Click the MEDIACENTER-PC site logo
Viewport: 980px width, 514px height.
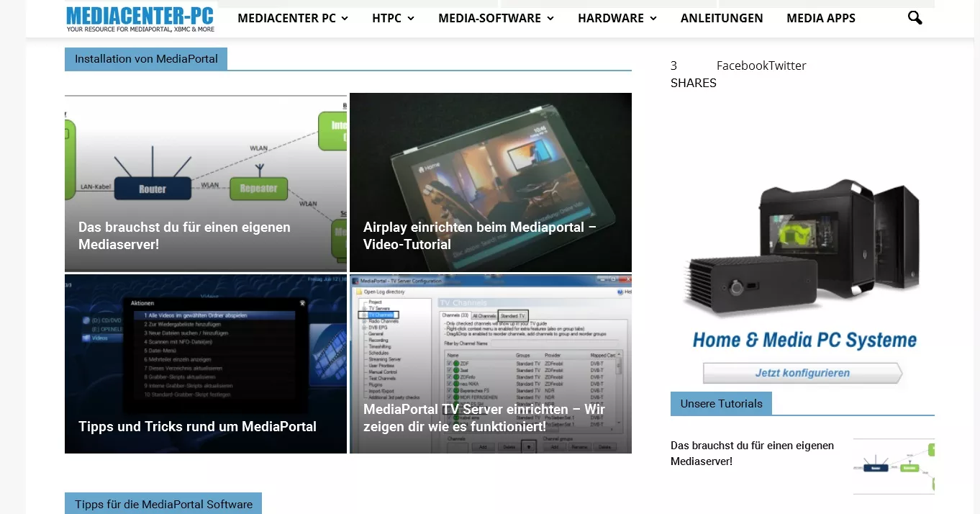[x=141, y=18]
